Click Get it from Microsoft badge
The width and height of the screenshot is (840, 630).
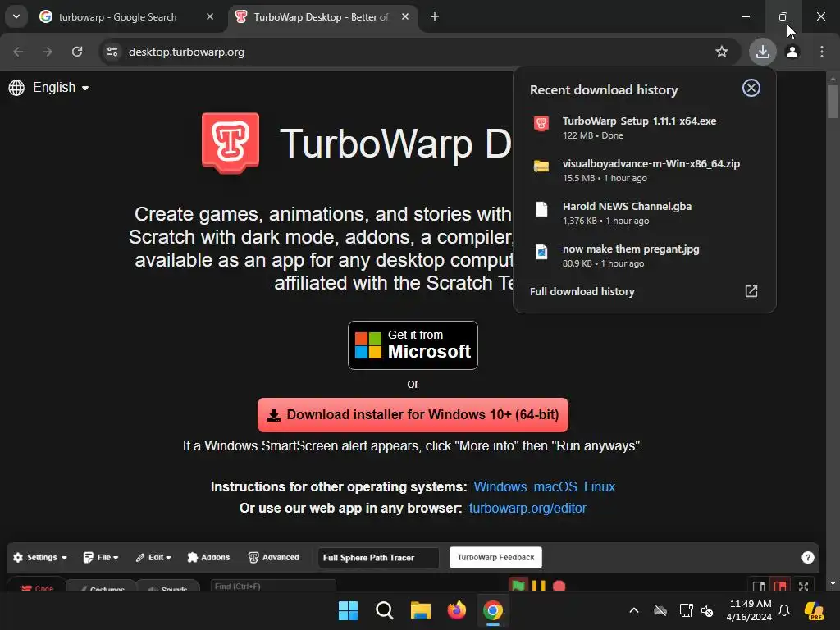(413, 345)
